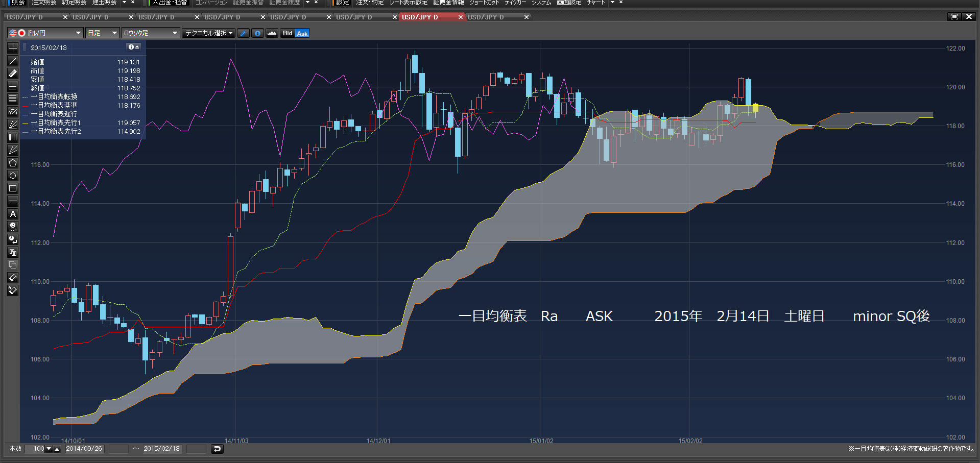Click the 始値 119.131 value
Screen dimensions: 980x463
tap(129, 62)
